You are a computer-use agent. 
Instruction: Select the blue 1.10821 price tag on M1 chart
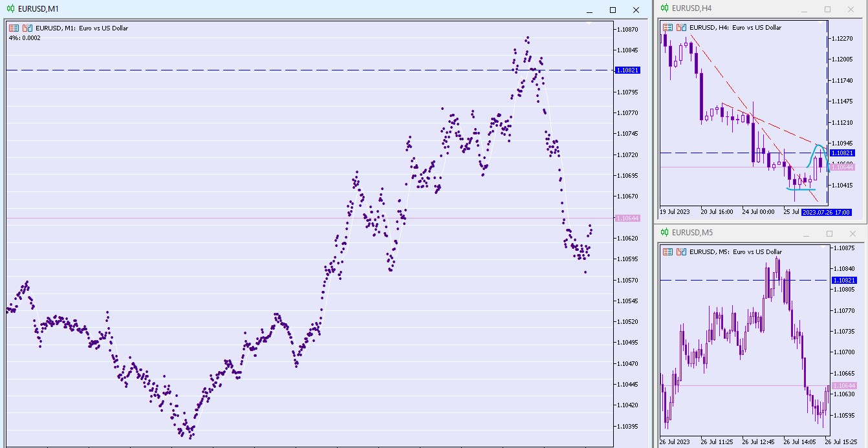626,70
